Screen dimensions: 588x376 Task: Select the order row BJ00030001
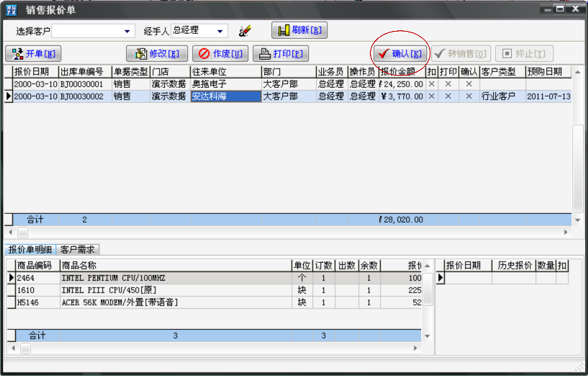click(x=287, y=84)
